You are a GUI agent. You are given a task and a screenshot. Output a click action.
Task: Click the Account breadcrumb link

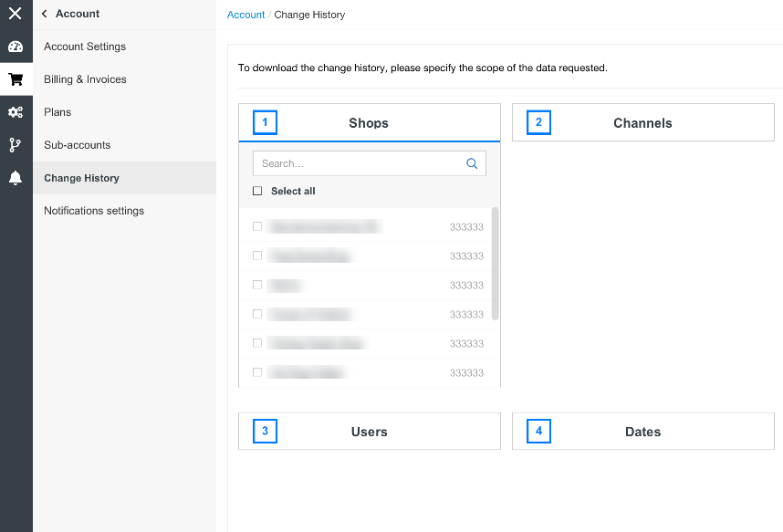(245, 15)
